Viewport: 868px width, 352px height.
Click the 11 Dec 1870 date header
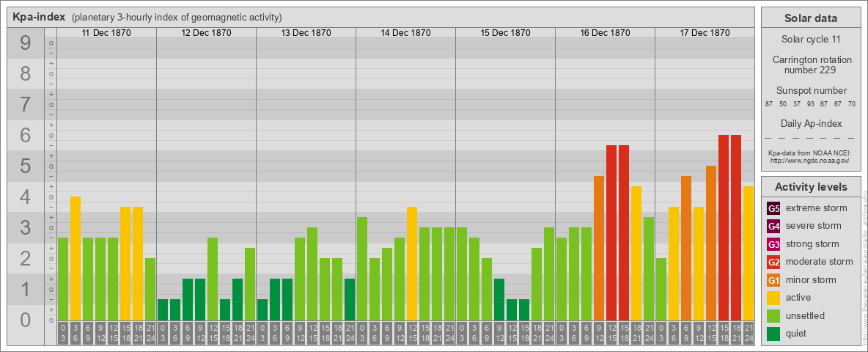point(106,33)
